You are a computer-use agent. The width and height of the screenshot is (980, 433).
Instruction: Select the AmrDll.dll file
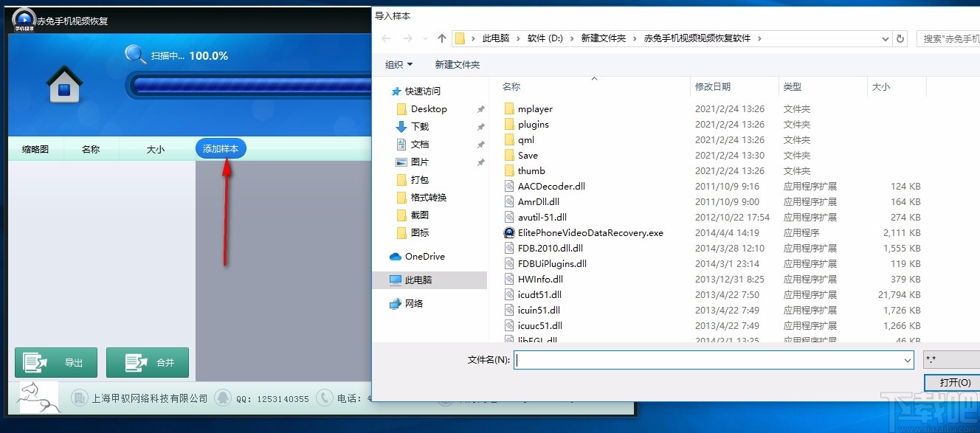tap(539, 202)
